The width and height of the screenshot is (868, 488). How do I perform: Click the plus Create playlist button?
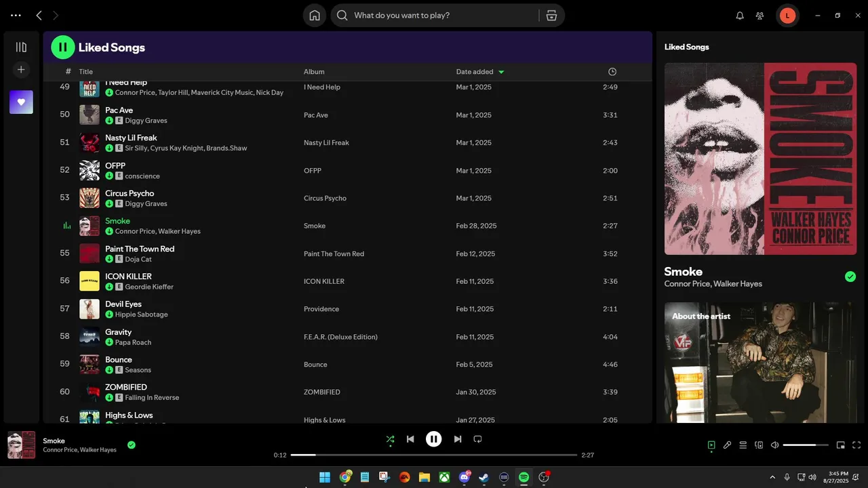(21, 70)
